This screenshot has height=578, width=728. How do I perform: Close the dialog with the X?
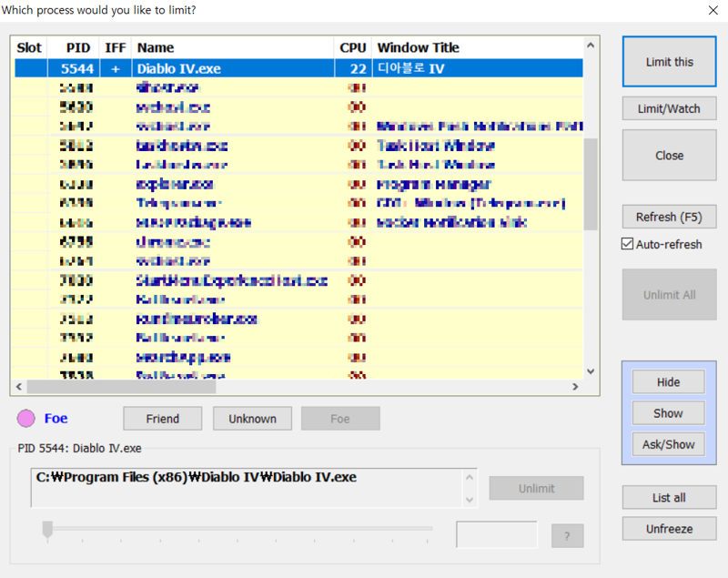point(713,10)
